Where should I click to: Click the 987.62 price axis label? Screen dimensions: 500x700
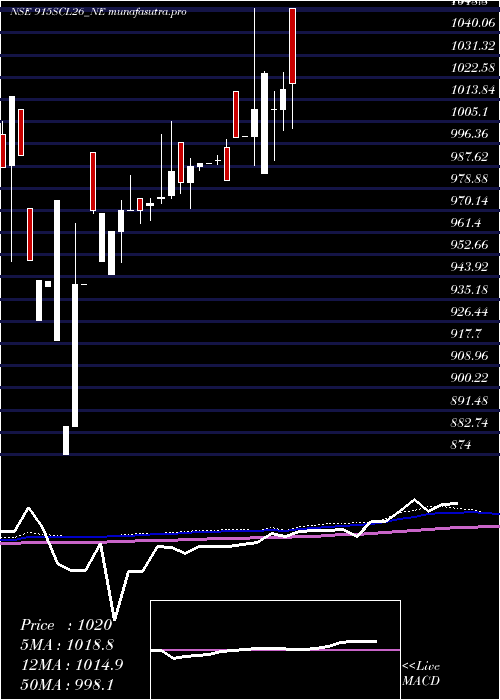click(470, 157)
